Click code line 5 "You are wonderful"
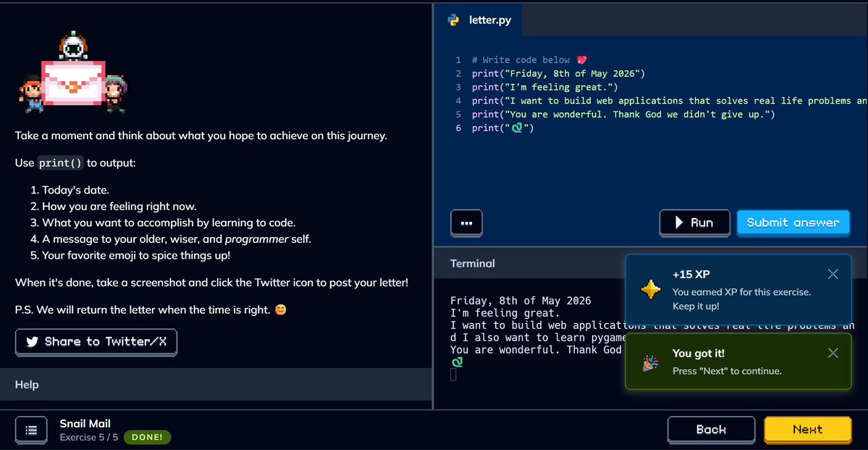This screenshot has height=450, width=868. [x=623, y=114]
